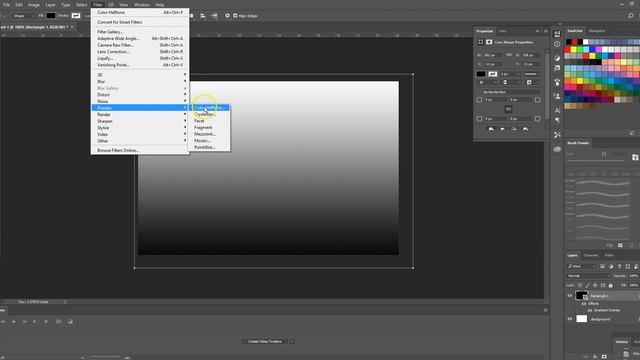640x360 pixels.
Task: Open the gear geometry options icon
Action: click(x=227, y=16)
